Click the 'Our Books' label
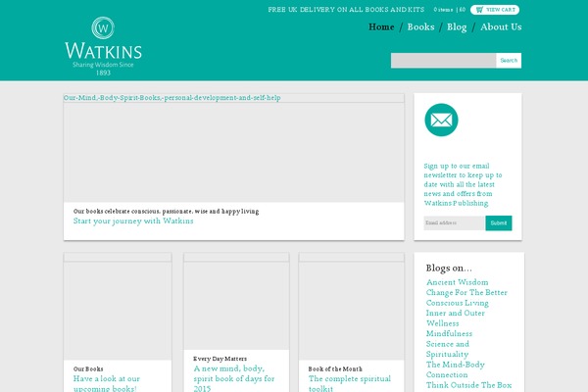The height and width of the screenshot is (392, 588). (x=88, y=368)
